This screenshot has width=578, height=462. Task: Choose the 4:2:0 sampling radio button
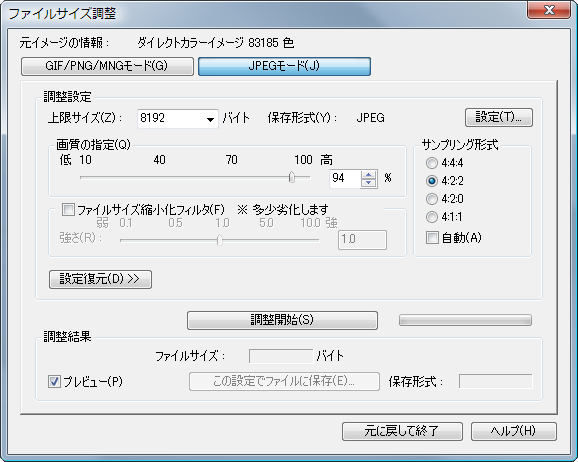pos(432,199)
